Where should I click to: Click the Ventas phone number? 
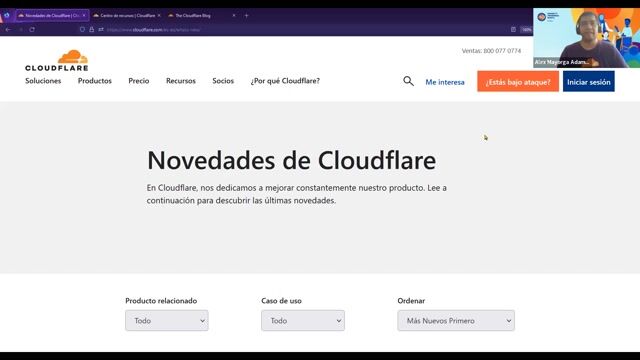491,51
